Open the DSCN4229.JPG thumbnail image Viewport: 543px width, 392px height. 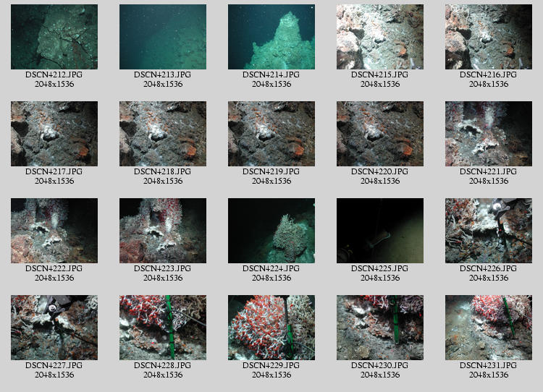271,328
